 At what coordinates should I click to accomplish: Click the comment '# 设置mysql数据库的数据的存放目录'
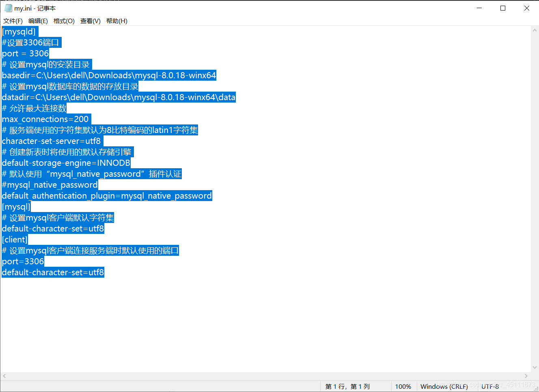click(x=70, y=86)
